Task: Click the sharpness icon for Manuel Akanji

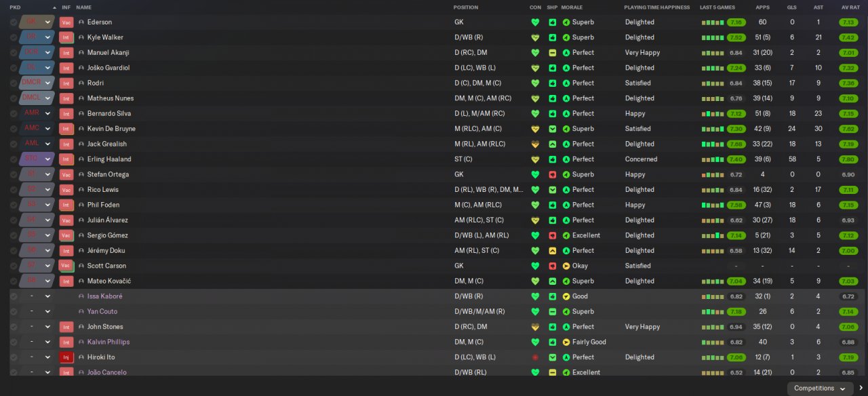Action: tap(553, 53)
